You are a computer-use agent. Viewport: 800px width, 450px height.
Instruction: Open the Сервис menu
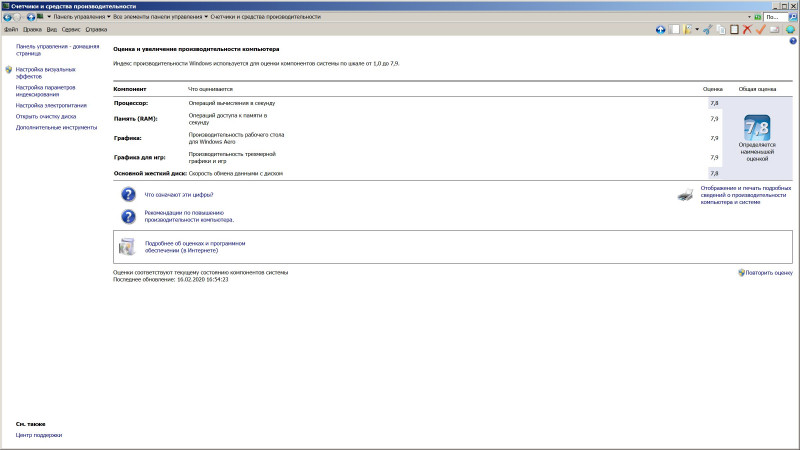[x=71, y=30]
